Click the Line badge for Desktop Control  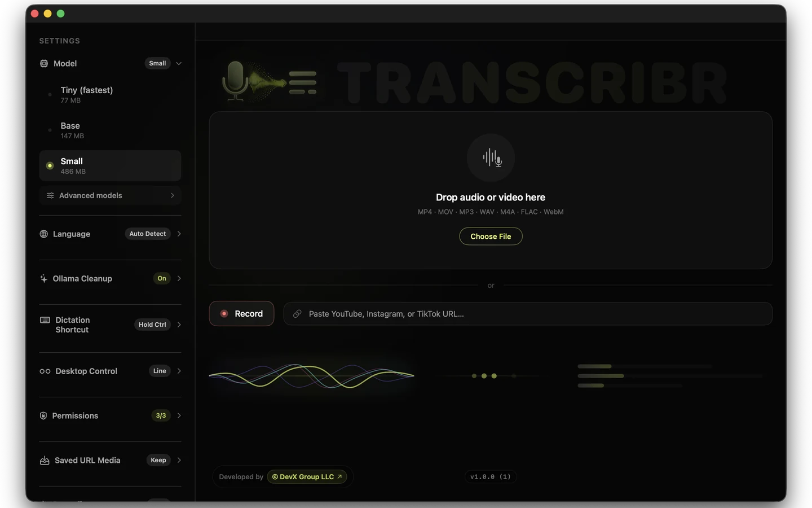point(160,371)
